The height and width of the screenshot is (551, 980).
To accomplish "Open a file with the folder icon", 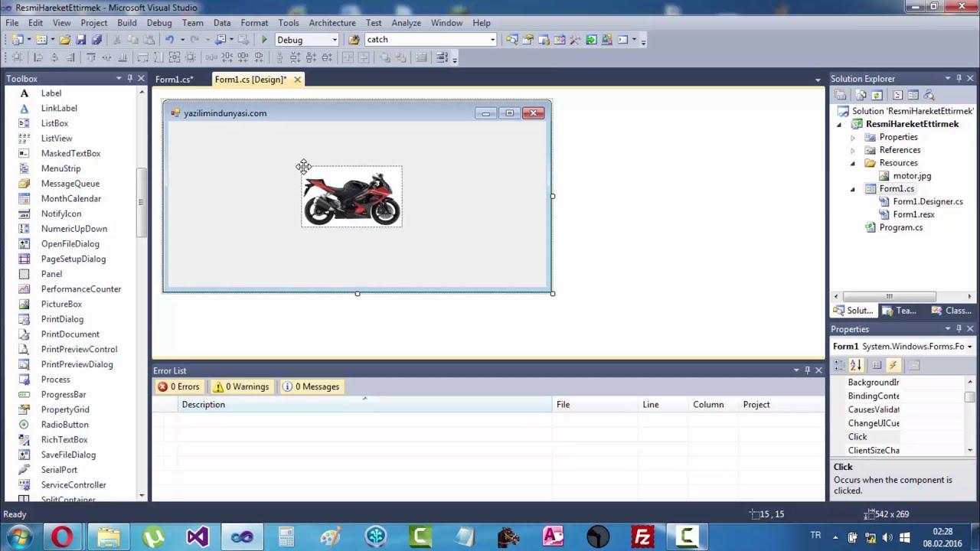I will tap(65, 40).
